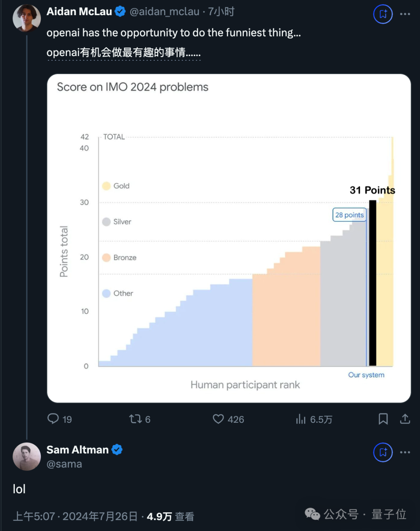
Task: Click the @aidan_mclau handle
Action: [164, 12]
